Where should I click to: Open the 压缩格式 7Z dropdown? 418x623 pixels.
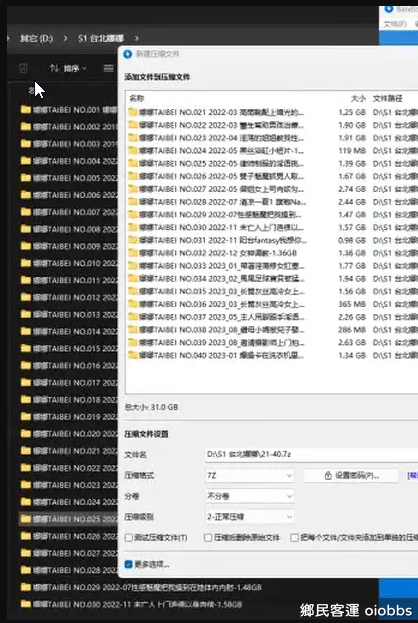250,476
